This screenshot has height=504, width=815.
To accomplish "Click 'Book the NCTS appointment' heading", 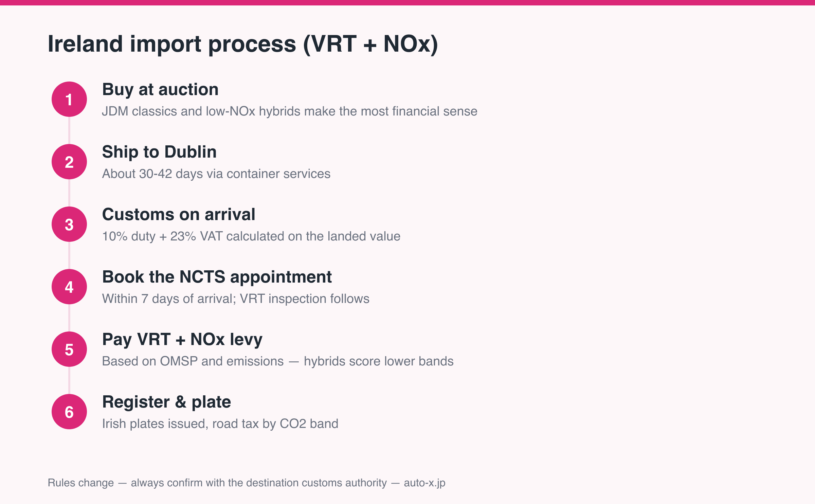I will [217, 277].
